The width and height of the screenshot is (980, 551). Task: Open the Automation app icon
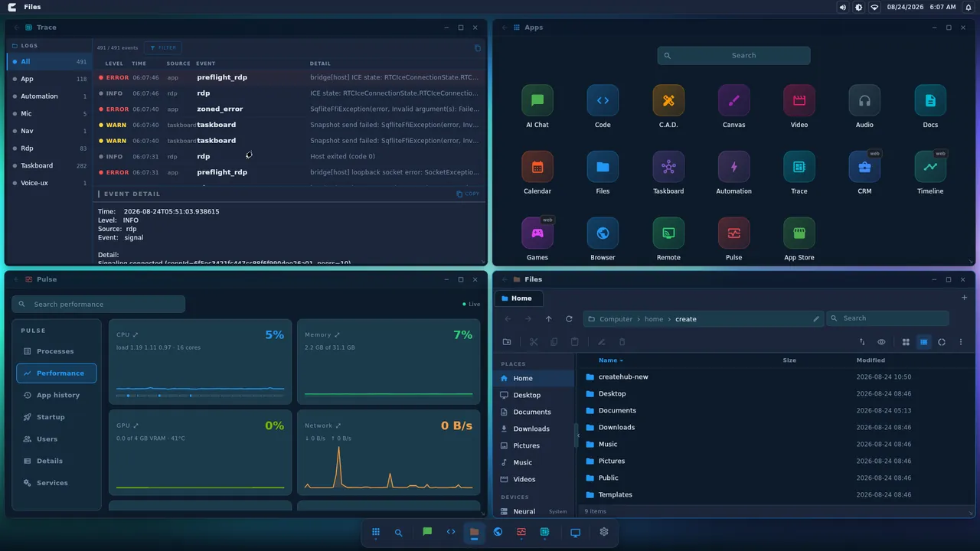(x=733, y=167)
